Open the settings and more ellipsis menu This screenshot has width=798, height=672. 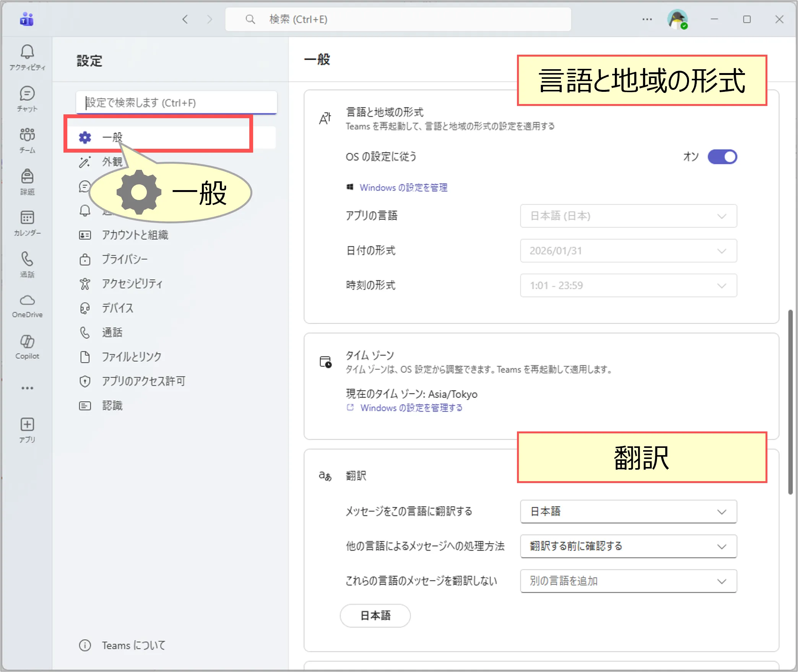coord(647,19)
